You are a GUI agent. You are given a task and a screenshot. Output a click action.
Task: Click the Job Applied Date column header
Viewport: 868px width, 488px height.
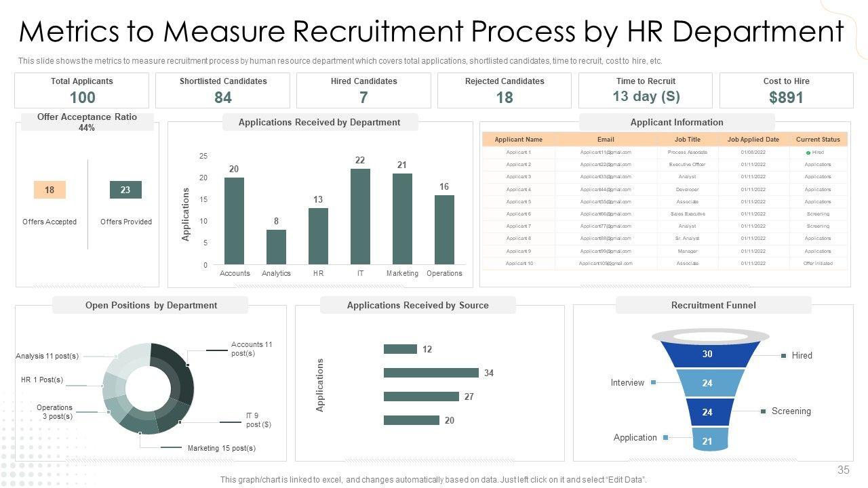753,140
